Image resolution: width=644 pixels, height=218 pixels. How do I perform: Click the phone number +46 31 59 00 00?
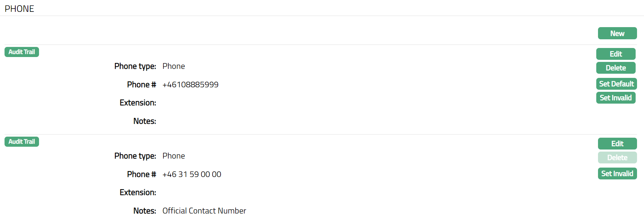point(192,174)
